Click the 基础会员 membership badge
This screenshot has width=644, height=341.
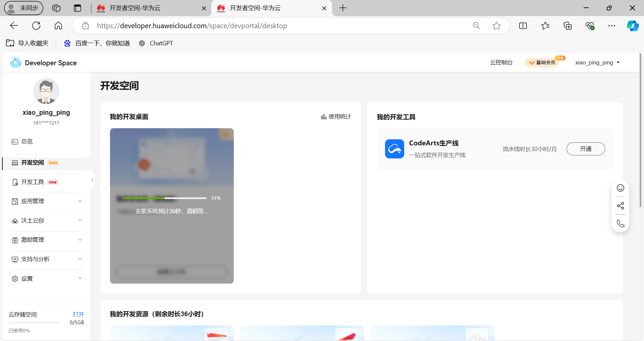(542, 62)
